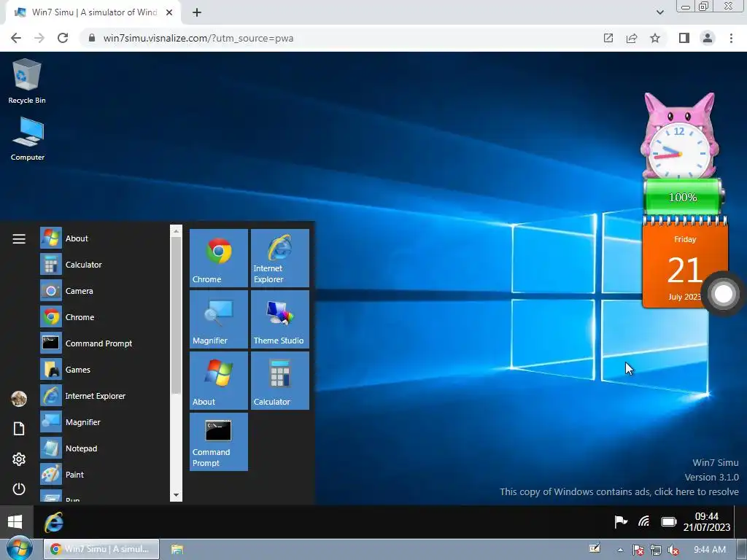Select the Win7 Simu host taskbar button
This screenshot has width=747, height=560.
pos(101,549)
